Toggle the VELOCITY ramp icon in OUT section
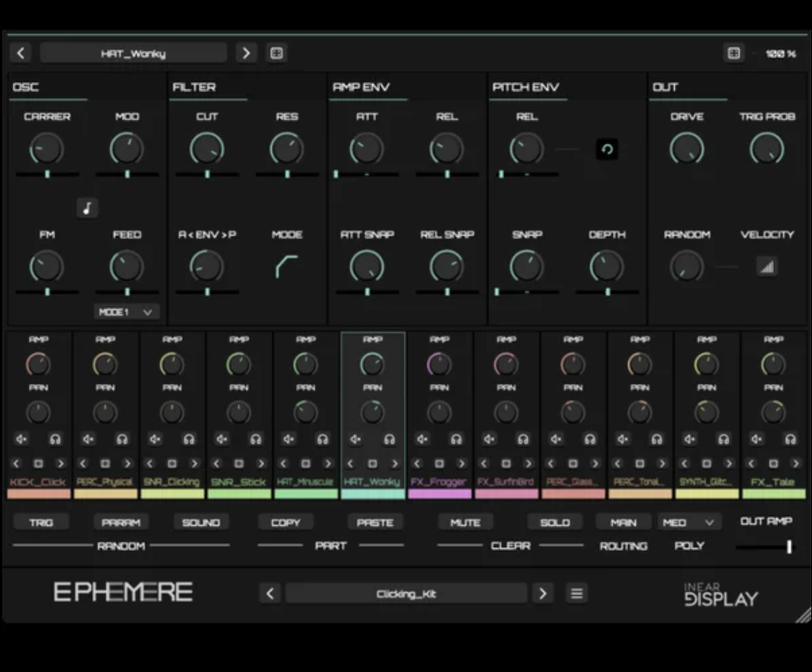Image resolution: width=812 pixels, height=672 pixels. tap(767, 267)
